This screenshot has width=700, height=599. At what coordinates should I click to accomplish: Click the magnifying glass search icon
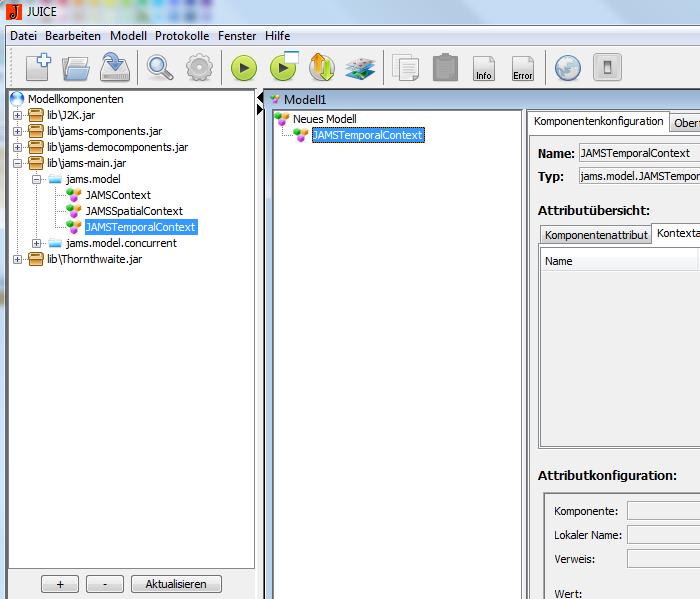pos(160,67)
